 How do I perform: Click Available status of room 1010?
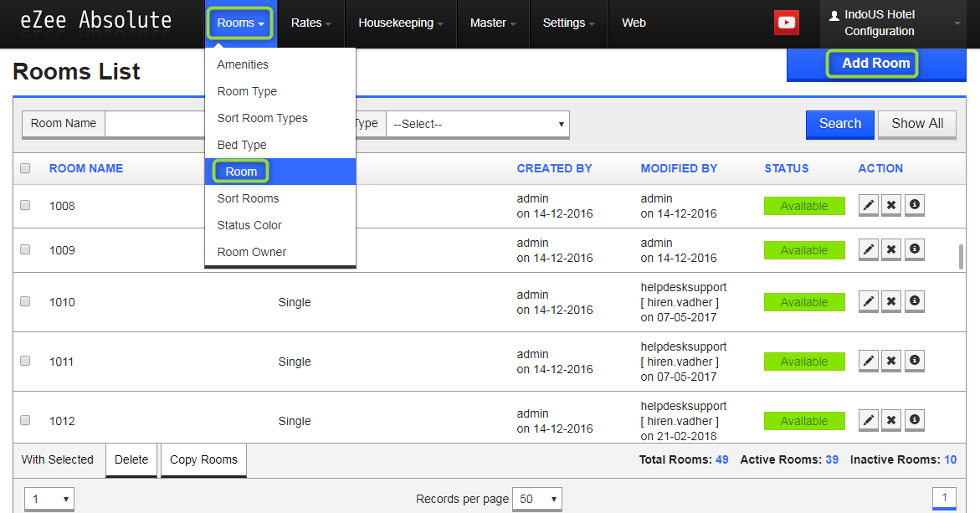point(804,302)
